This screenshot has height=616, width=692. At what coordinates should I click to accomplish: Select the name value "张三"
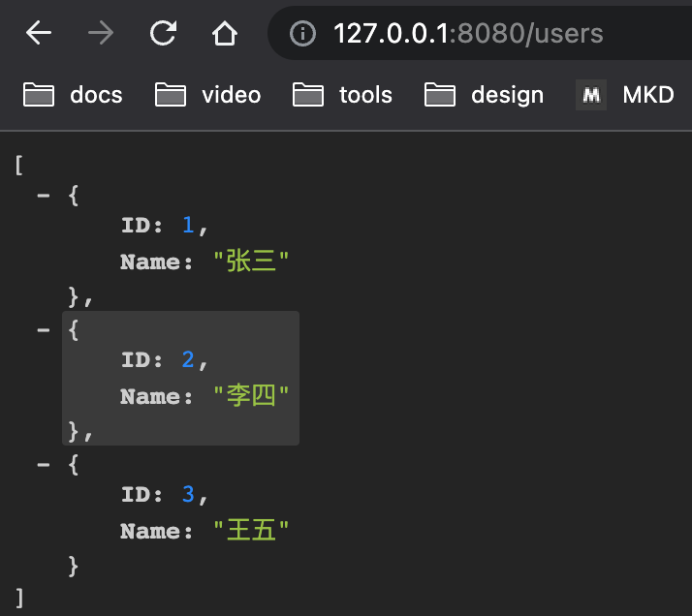point(251,262)
